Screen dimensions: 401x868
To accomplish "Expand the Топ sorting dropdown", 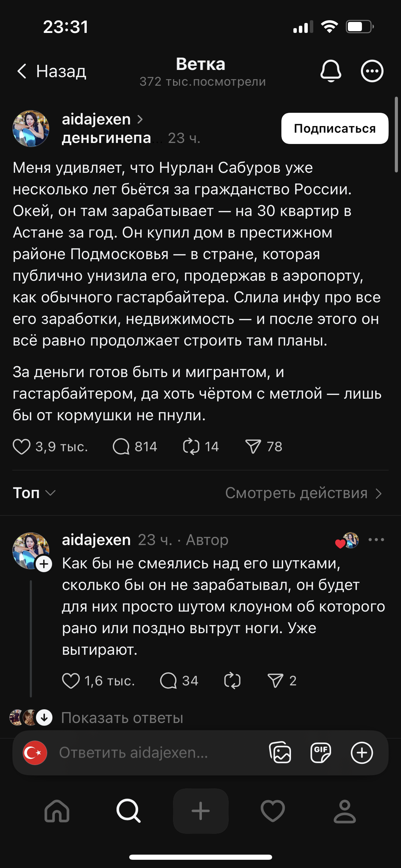I will point(34,493).
